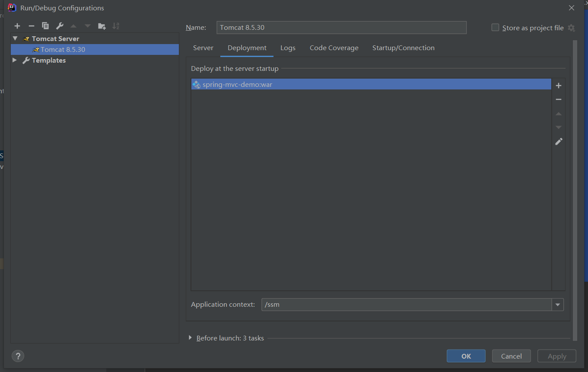Close the Run/Debug Configurations dialog
The width and height of the screenshot is (588, 372).
click(572, 8)
